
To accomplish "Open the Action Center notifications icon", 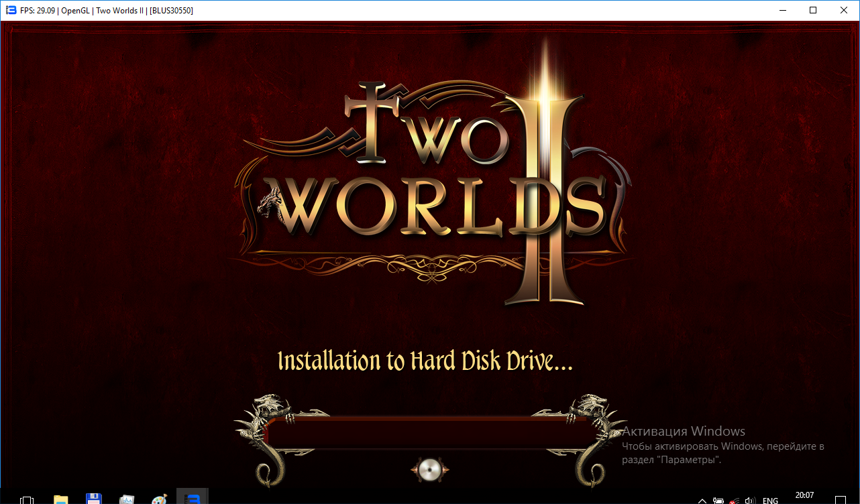I will pyautogui.click(x=841, y=500).
